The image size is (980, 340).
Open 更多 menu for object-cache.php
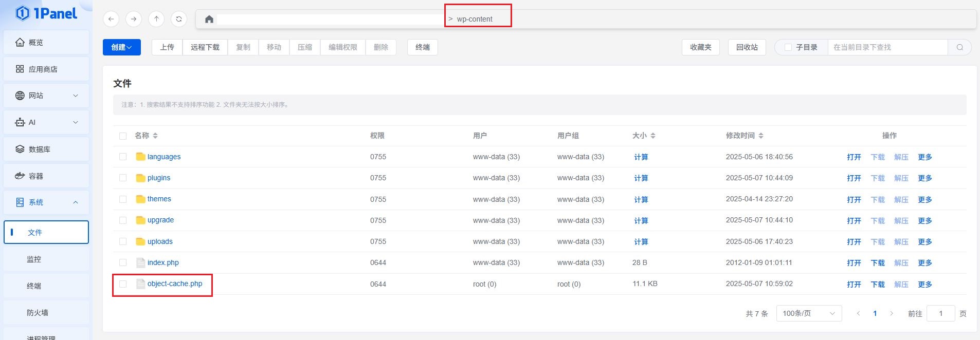point(925,285)
